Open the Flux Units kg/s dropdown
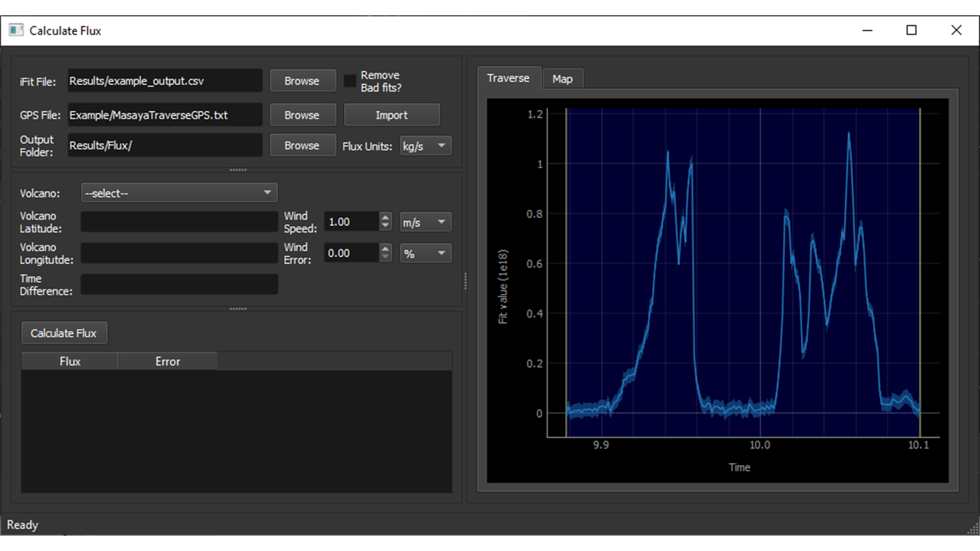980x551 pixels. pos(426,146)
